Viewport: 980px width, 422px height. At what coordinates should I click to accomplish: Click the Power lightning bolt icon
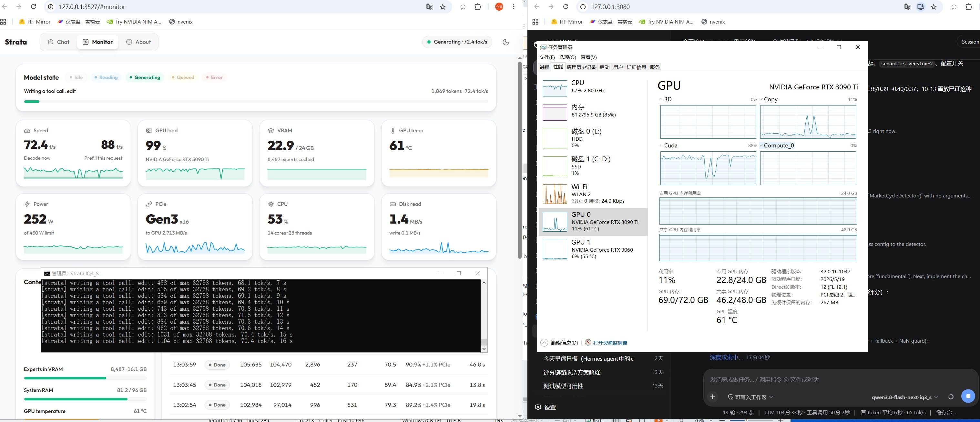(x=27, y=204)
